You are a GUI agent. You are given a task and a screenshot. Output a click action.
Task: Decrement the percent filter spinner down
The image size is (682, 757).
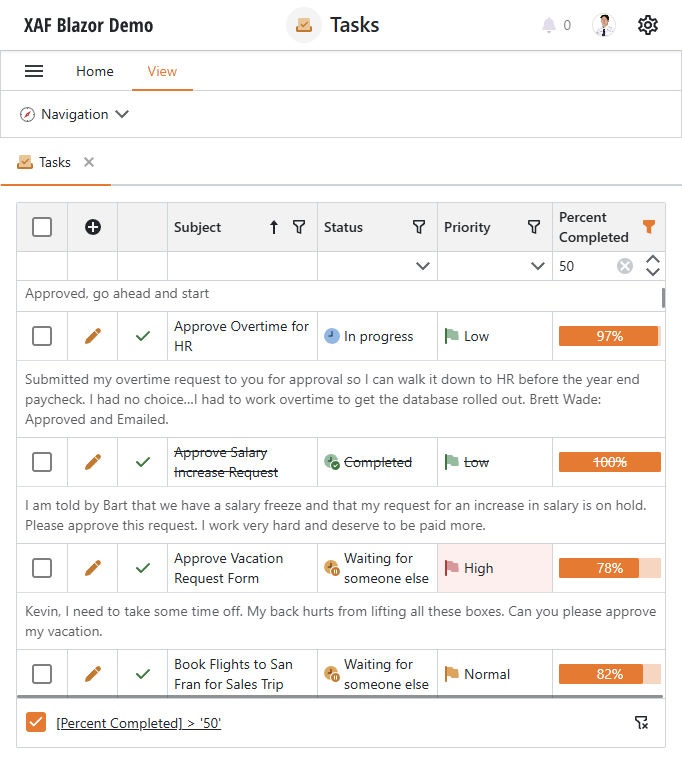(x=653, y=272)
